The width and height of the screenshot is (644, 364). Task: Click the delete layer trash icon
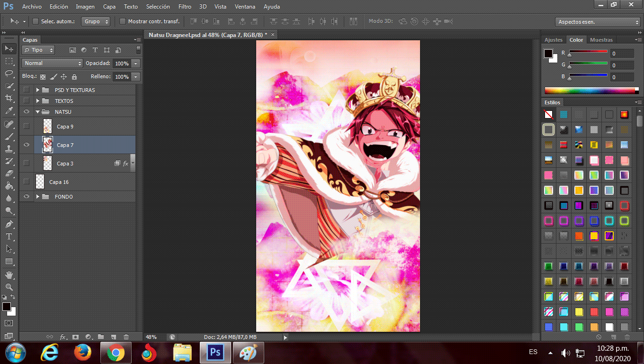click(126, 337)
